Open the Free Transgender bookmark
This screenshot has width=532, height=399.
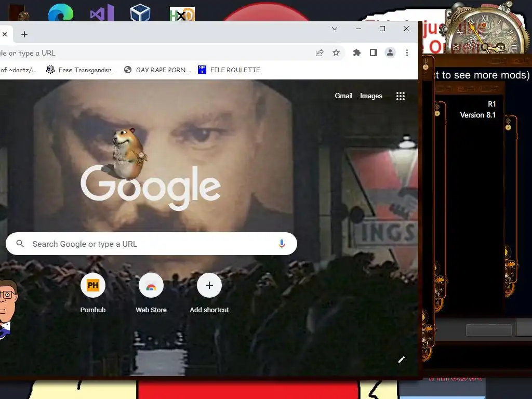coord(81,70)
